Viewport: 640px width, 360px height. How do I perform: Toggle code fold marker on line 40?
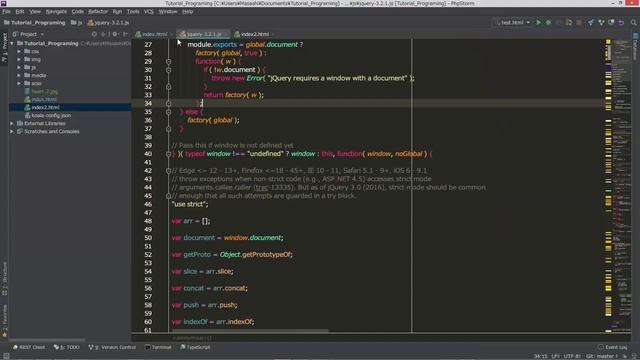point(168,154)
